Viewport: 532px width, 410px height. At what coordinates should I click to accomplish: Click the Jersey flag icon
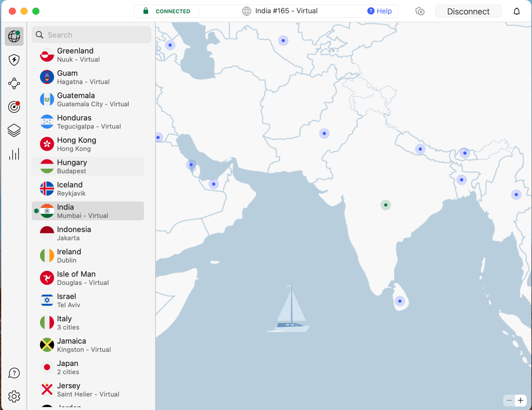click(x=47, y=390)
